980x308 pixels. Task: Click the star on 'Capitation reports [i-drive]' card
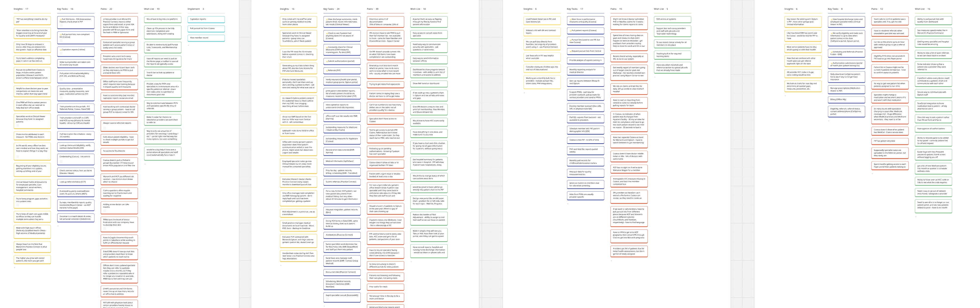(x=60, y=49)
